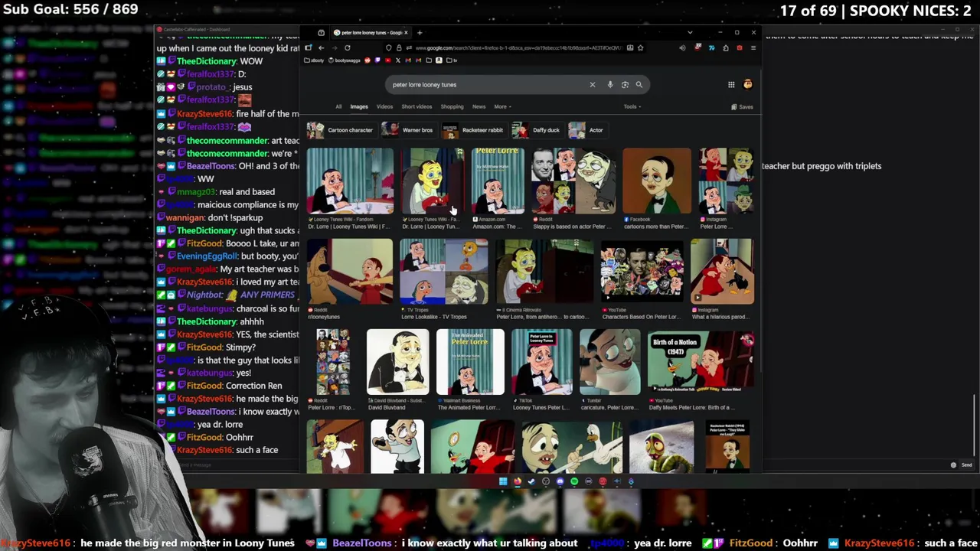Open the Firefox hamburger menu

pos(753,47)
